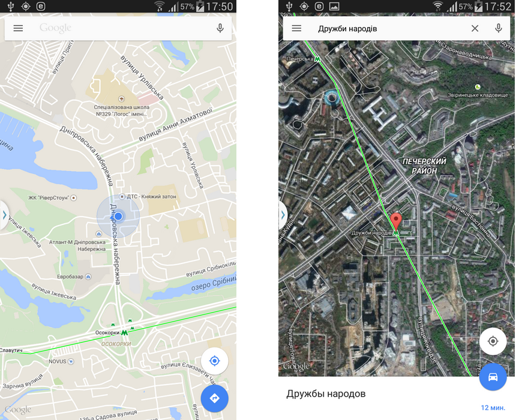
Task: Tap blue current location dot on map
Action: click(118, 216)
